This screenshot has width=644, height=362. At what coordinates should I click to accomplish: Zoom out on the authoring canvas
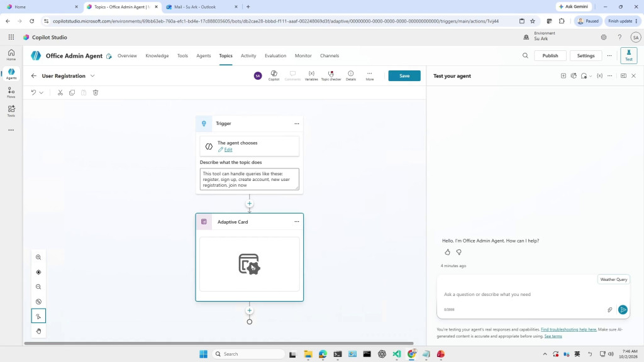click(x=38, y=287)
